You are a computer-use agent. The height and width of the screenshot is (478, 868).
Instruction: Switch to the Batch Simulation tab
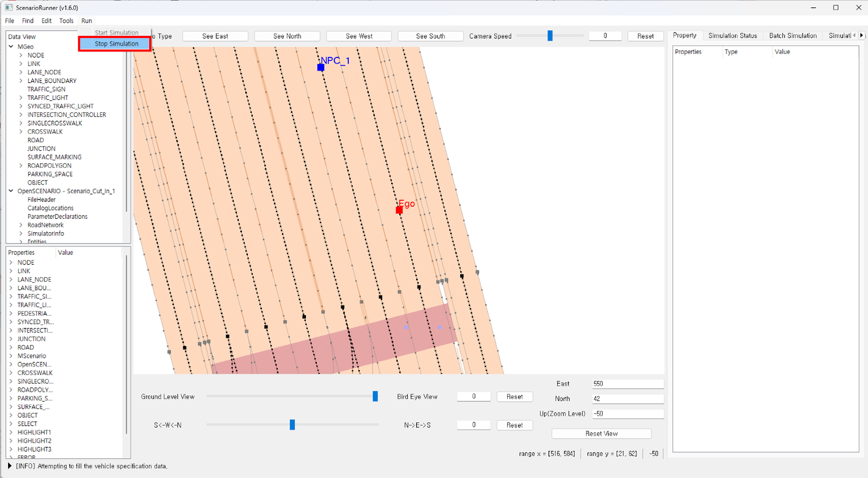point(793,36)
